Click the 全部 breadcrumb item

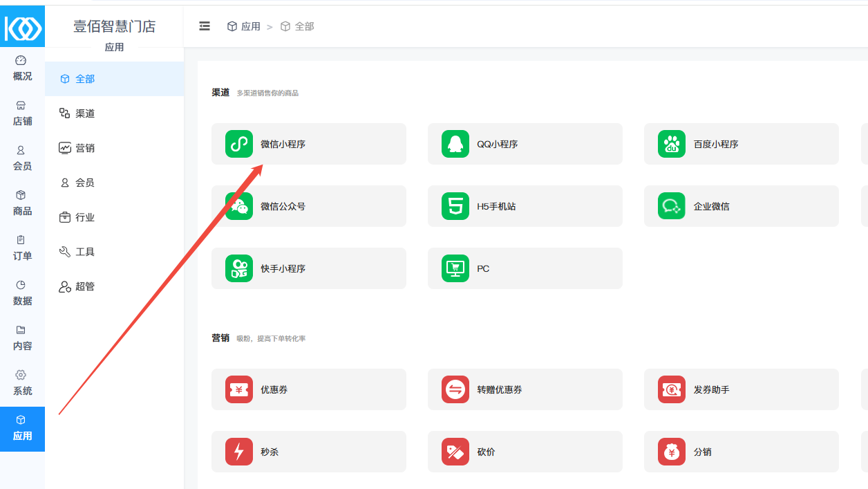point(297,26)
